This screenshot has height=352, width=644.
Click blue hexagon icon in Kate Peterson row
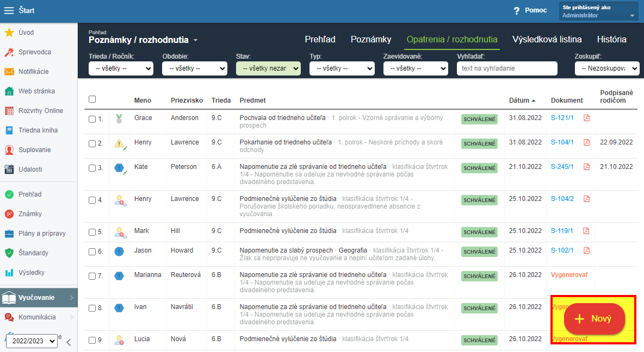tap(120, 168)
